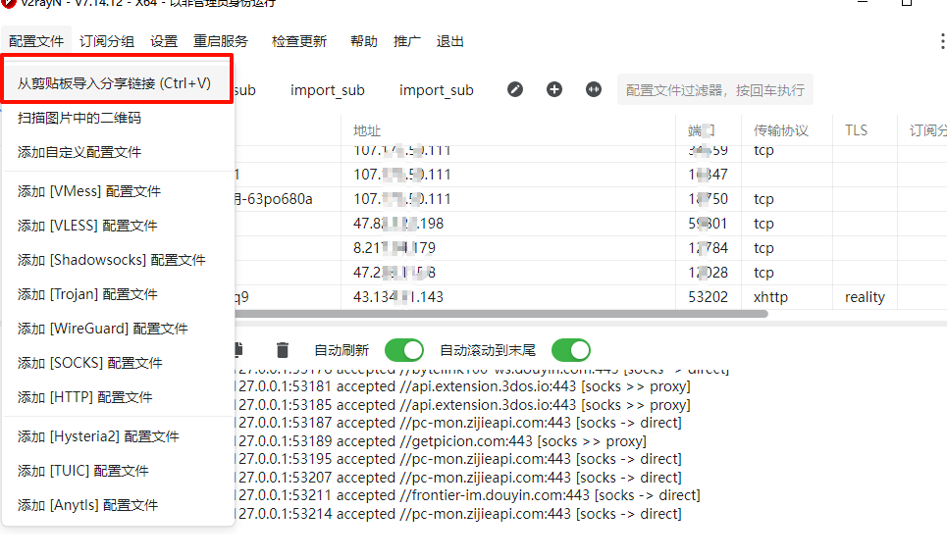947x560 pixels.
Task: Click the xhttp transport cell
Action: [x=787, y=297]
